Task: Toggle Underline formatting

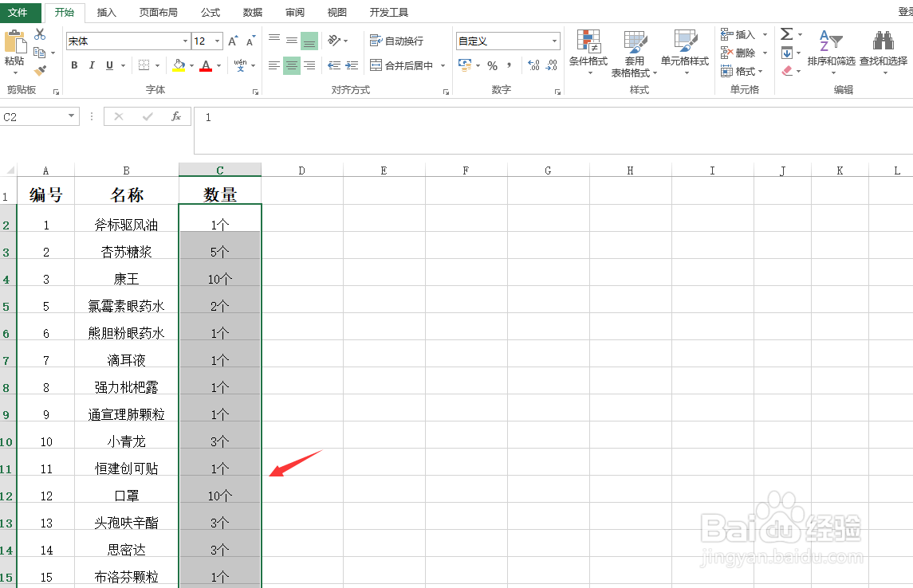Action: [109, 65]
